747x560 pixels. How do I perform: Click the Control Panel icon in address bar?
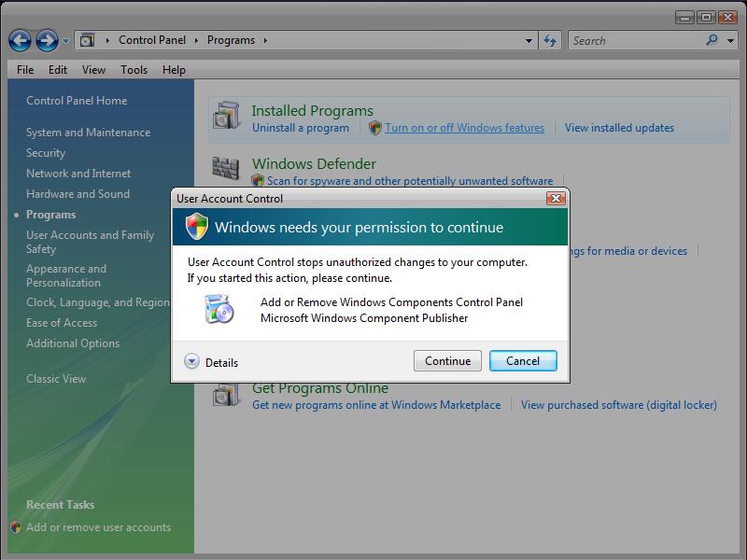87,40
